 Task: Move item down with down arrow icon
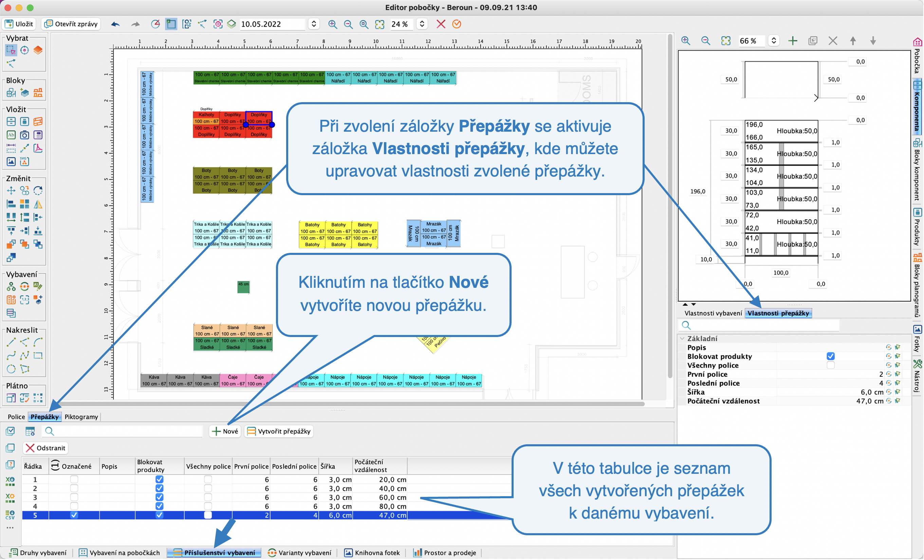[873, 40]
